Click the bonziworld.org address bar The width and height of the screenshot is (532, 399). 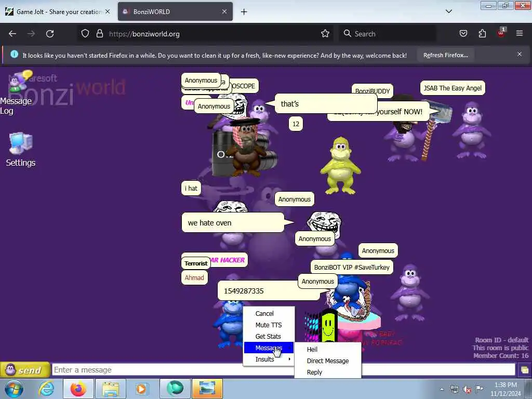(x=206, y=34)
